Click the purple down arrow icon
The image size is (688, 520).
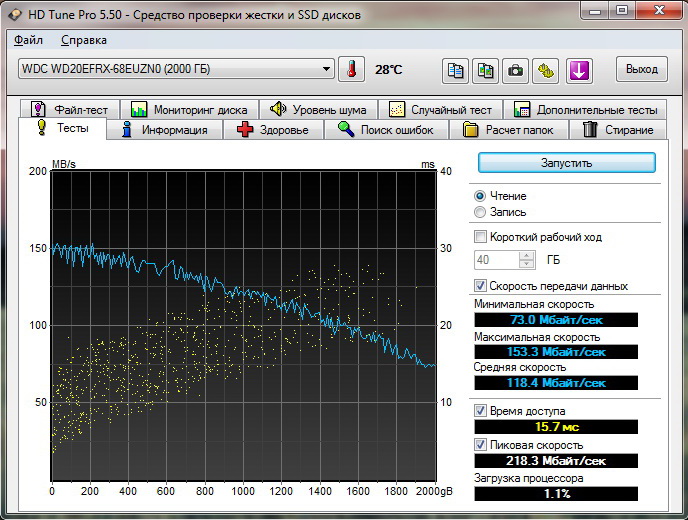tap(579, 70)
